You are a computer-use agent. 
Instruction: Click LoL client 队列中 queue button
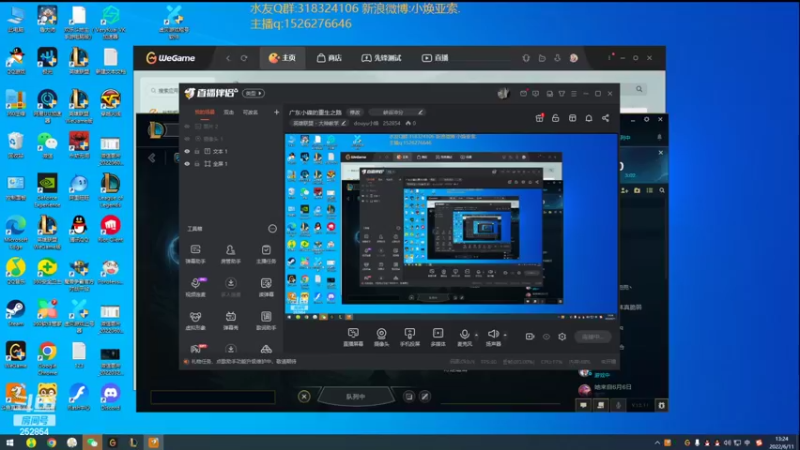356,396
